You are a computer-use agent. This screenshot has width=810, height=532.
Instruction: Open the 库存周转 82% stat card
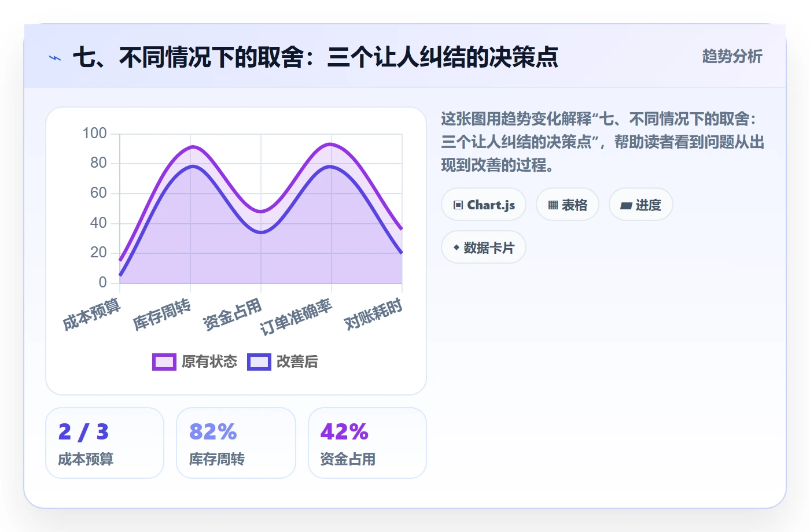click(x=236, y=443)
